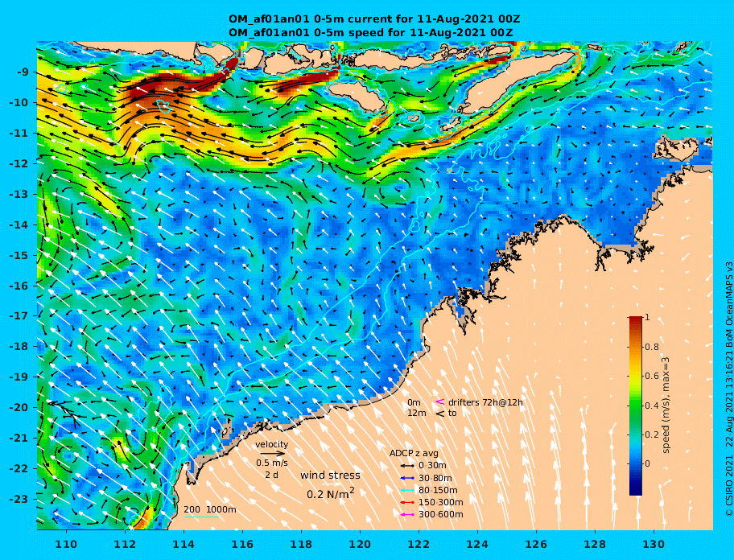Click latitude label '-19' on left axis
Image resolution: width=734 pixels, height=560 pixels.
pyautogui.click(x=19, y=377)
